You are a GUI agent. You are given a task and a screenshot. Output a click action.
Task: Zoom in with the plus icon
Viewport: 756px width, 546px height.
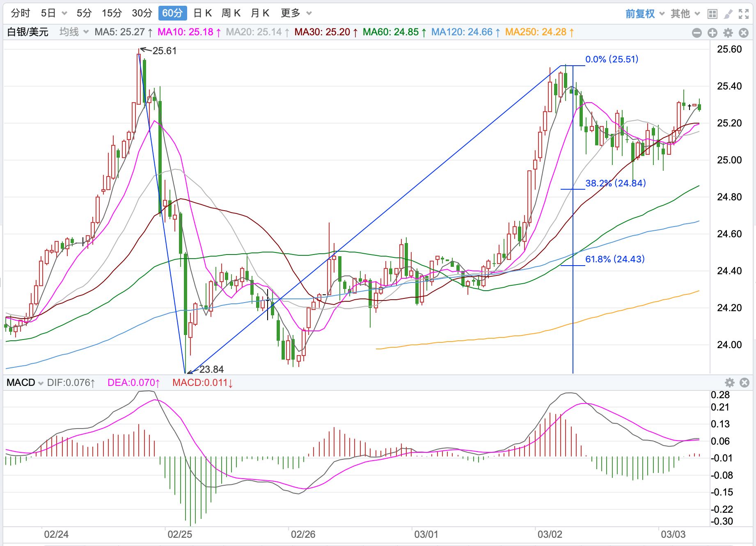tap(712, 33)
